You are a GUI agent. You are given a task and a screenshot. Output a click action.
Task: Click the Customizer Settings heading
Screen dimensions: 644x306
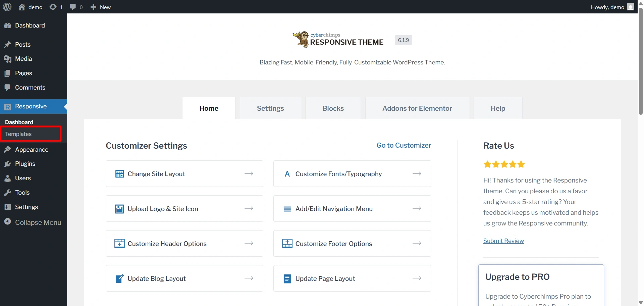click(x=146, y=146)
